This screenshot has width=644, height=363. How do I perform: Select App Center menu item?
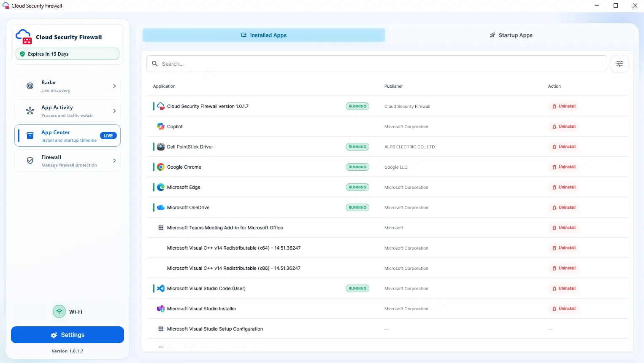(x=68, y=136)
